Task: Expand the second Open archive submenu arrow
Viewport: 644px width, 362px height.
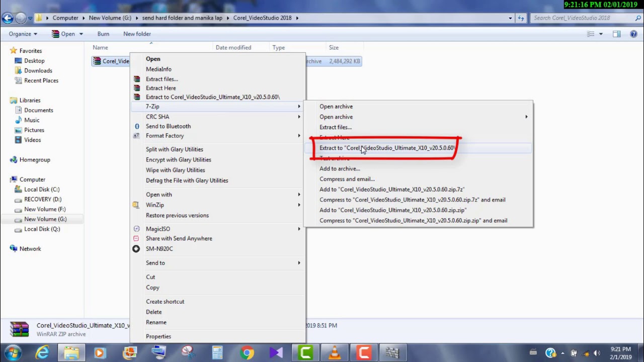Action: pos(526,117)
